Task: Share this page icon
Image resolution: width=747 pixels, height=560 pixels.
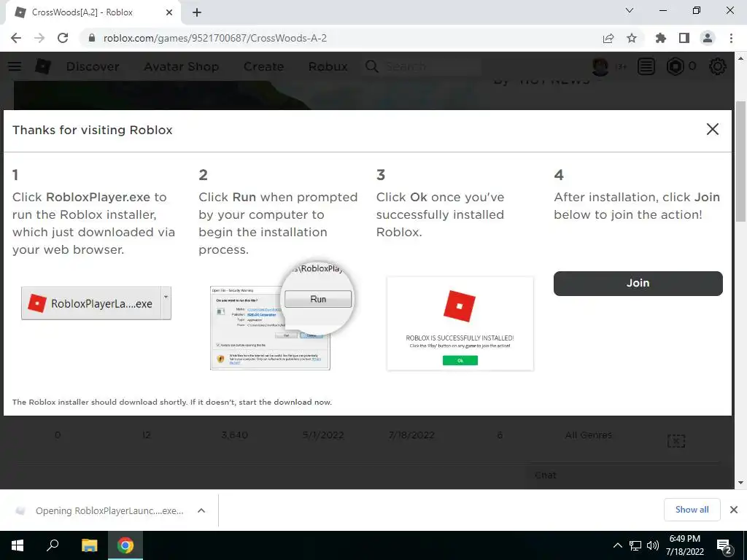Action: pos(608,38)
